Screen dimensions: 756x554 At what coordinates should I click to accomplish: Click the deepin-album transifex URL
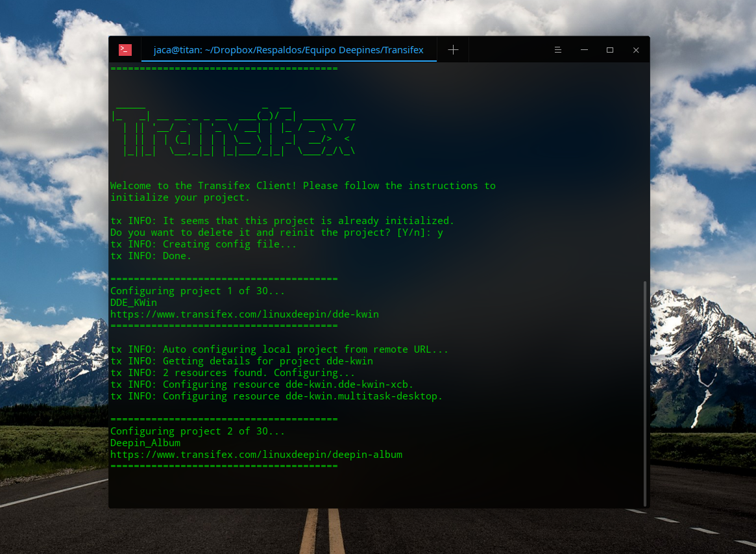point(256,455)
